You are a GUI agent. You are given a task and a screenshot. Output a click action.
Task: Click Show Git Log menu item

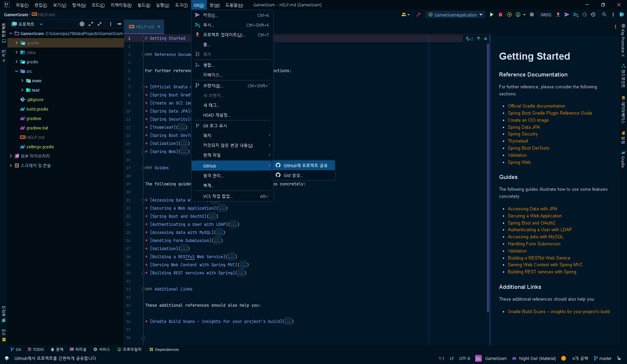point(232,126)
